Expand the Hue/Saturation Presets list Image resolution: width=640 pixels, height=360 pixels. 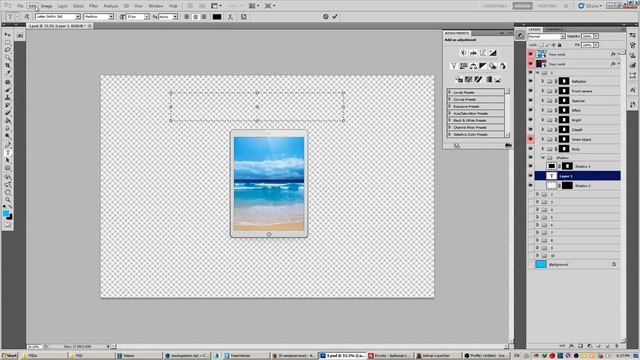coord(450,113)
